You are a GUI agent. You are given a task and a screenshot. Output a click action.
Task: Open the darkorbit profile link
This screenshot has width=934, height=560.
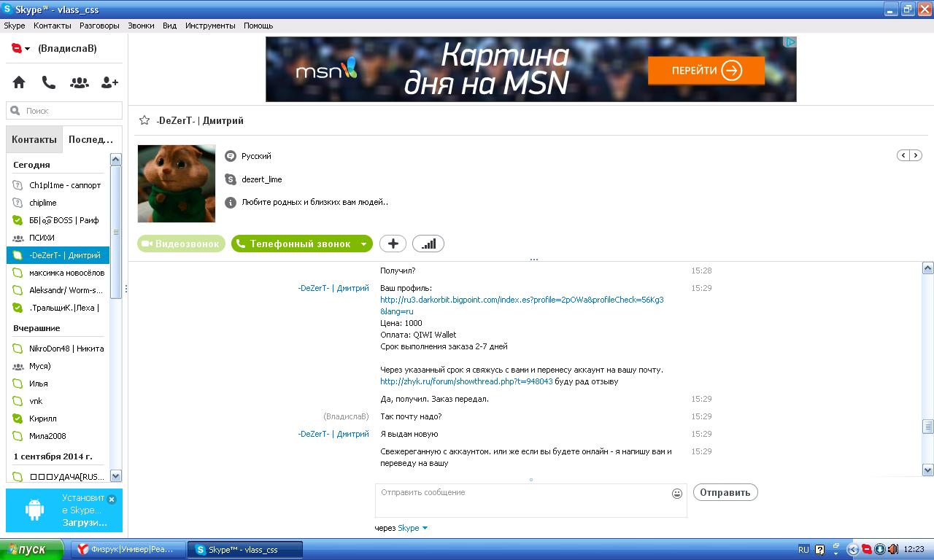tap(522, 306)
